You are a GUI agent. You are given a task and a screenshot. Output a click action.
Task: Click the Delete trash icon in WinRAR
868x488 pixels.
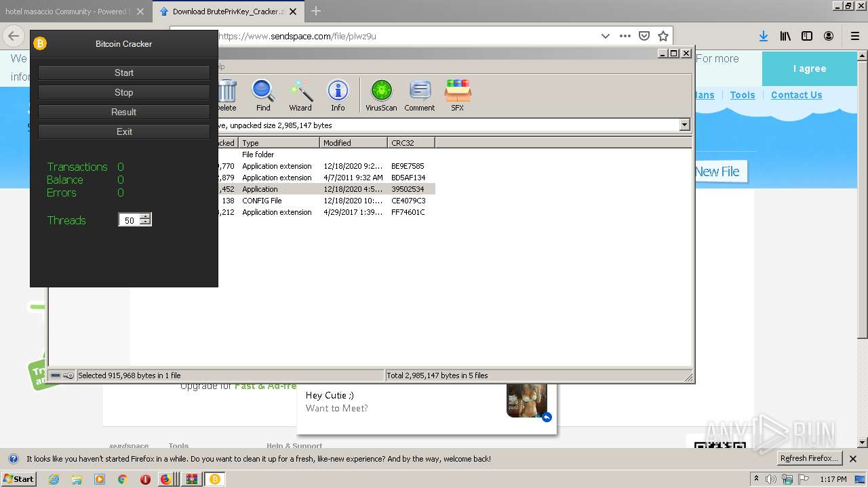point(226,95)
